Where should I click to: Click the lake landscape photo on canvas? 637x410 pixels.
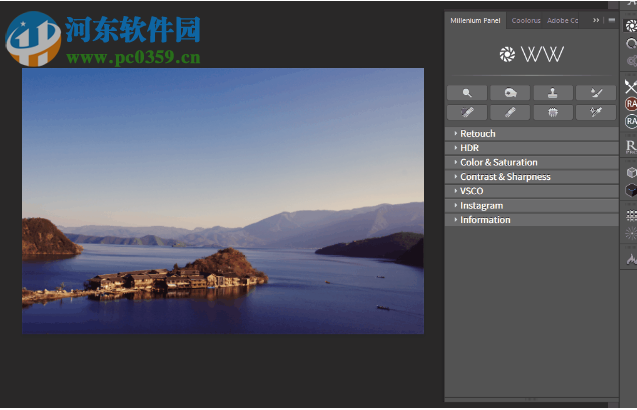coord(223,201)
